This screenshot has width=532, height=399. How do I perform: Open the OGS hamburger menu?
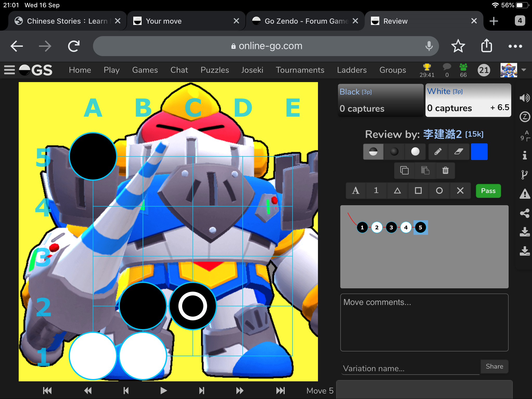point(10,70)
